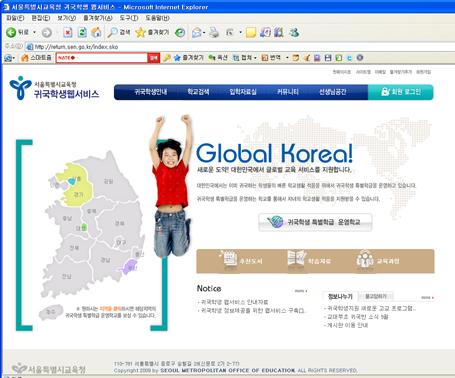The height and width of the screenshot is (378, 455).
Task: Click the red NATE search (검색) button
Action: (x=153, y=58)
